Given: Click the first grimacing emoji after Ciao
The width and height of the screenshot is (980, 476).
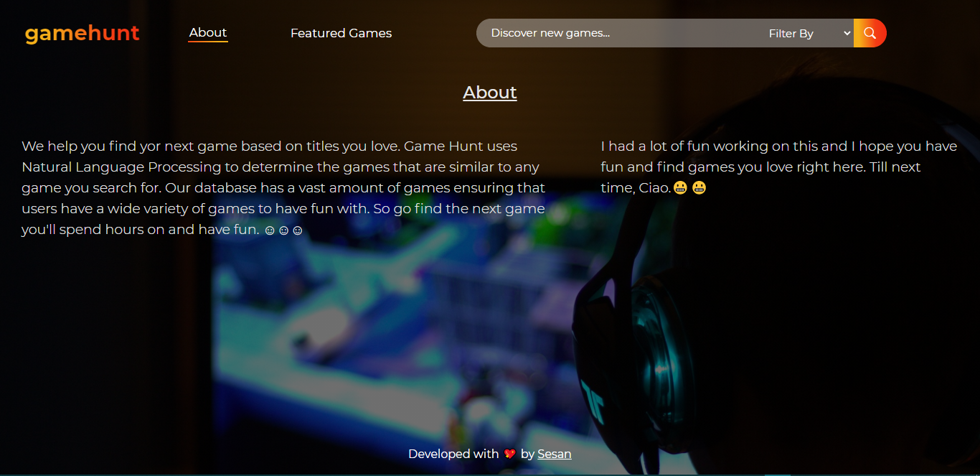Looking at the screenshot, I should pos(681,188).
